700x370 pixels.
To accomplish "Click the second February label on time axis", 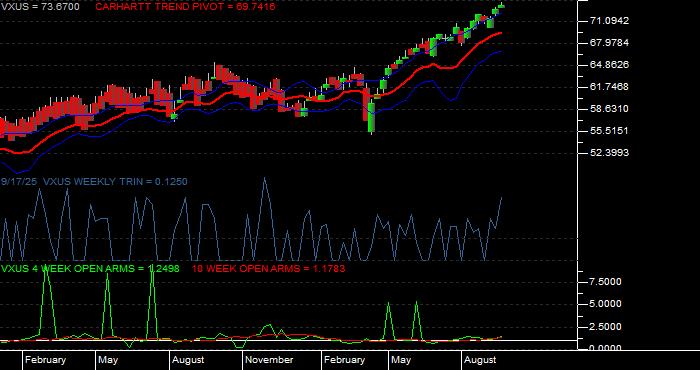I will [344, 360].
